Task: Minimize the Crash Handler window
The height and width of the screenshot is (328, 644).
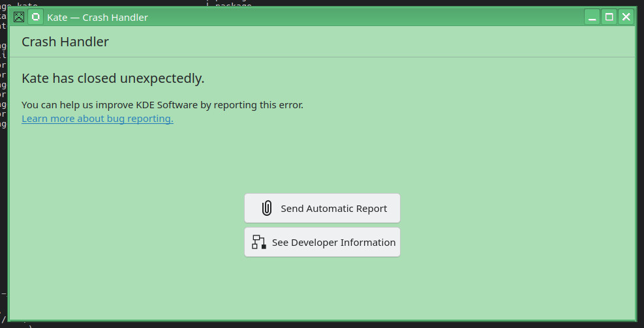Action: (x=592, y=17)
